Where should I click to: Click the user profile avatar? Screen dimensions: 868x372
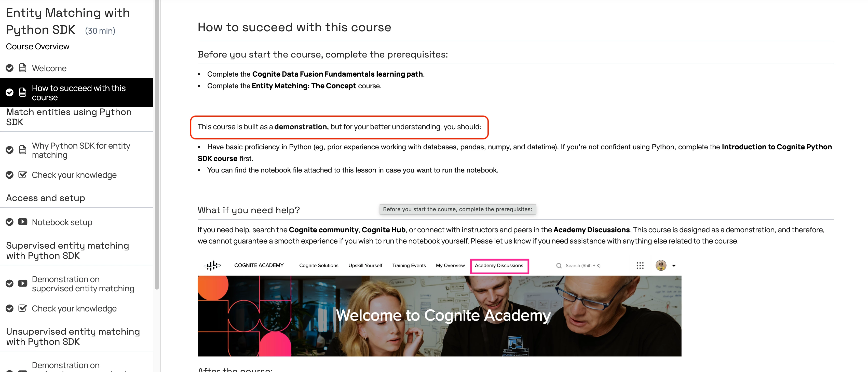[x=660, y=266]
